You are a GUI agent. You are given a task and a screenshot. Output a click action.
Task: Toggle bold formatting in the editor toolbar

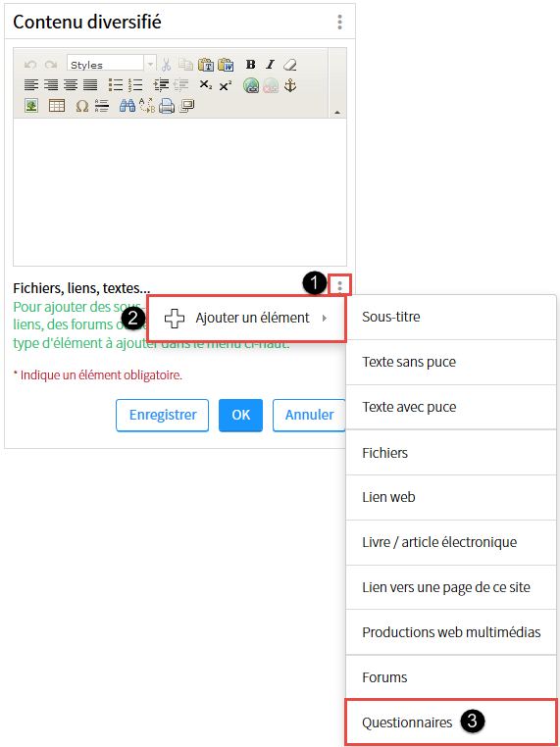[x=250, y=65]
